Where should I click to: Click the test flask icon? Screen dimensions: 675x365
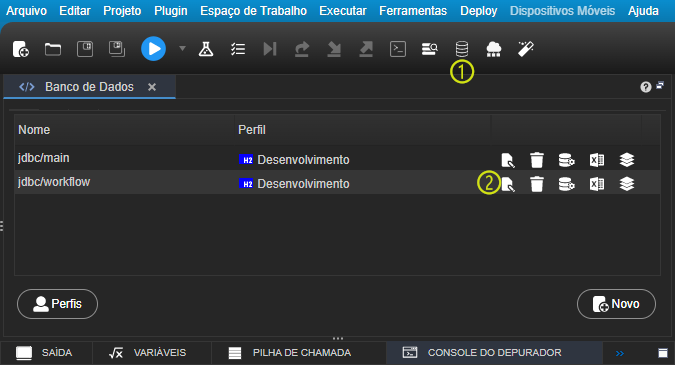tap(206, 49)
